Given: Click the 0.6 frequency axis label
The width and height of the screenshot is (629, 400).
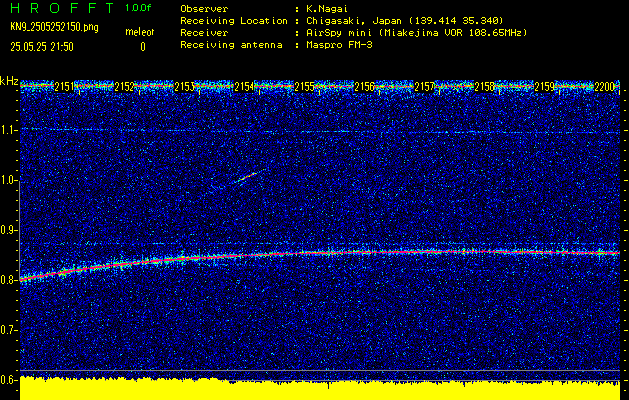Looking at the screenshot, I should point(9,380).
